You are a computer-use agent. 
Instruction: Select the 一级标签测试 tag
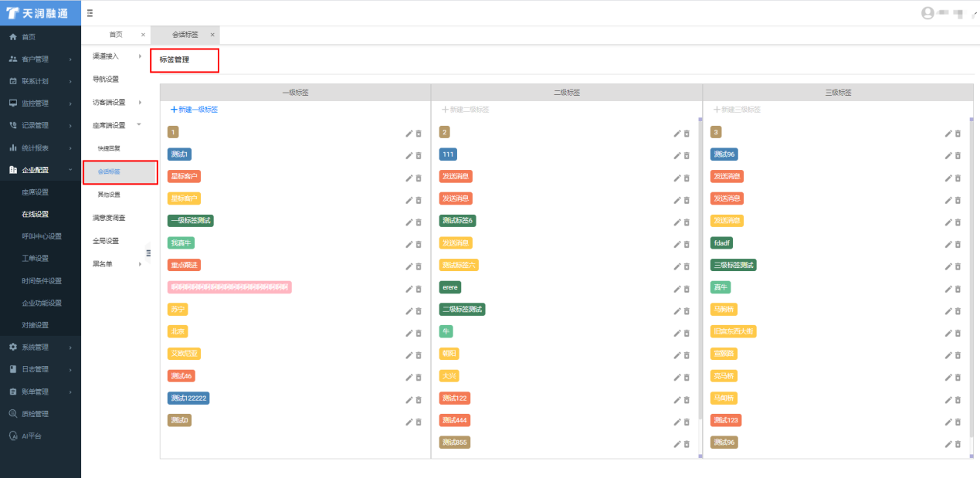point(191,221)
